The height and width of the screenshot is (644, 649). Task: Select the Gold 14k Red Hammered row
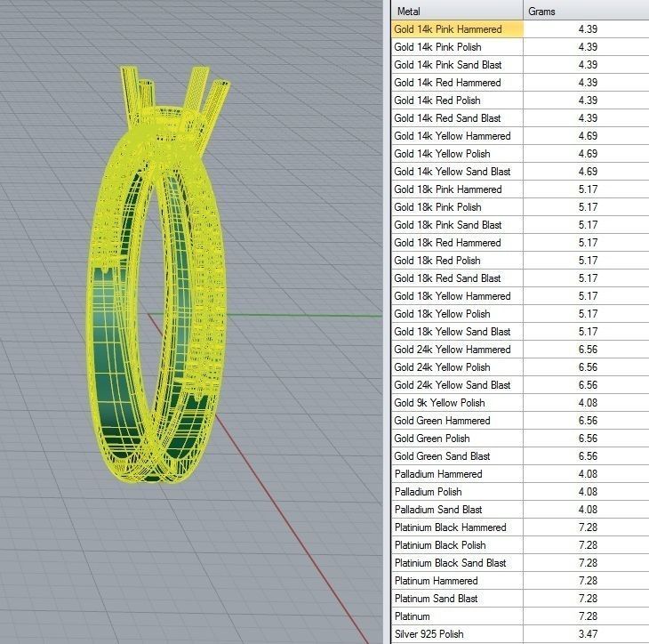pyautogui.click(x=520, y=83)
